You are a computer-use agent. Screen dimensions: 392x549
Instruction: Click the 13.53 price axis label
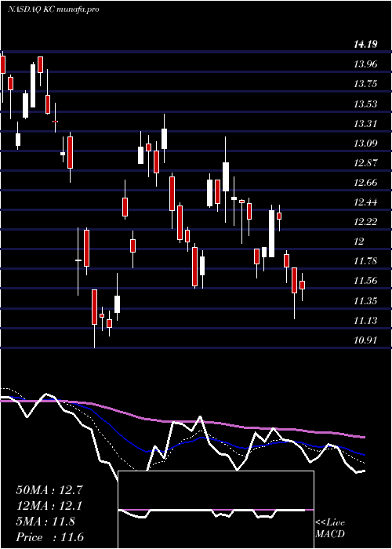[365, 104]
